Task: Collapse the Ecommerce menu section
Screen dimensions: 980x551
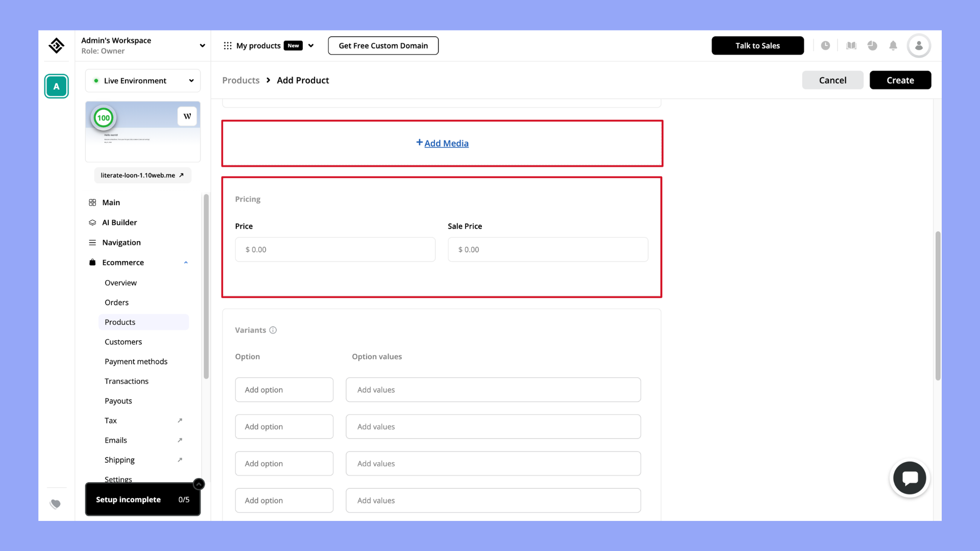Action: pyautogui.click(x=186, y=262)
